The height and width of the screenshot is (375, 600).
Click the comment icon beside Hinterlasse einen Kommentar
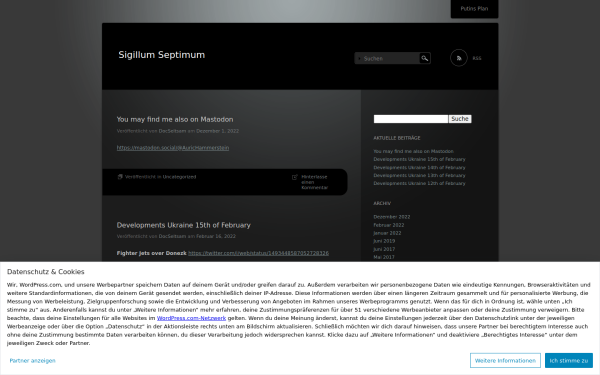click(295, 177)
